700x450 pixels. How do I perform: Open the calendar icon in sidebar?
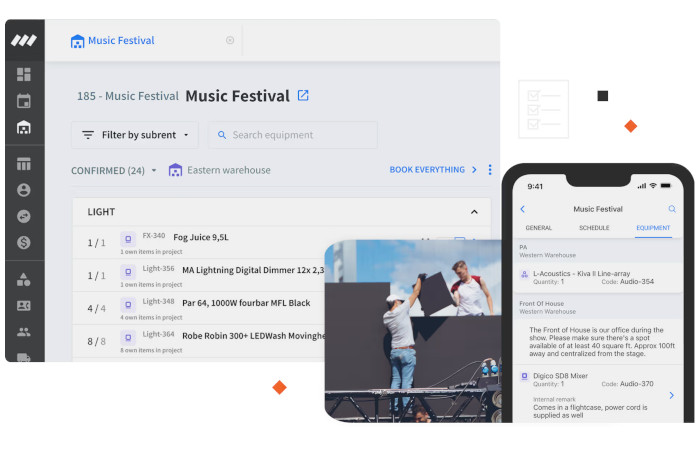[x=24, y=101]
